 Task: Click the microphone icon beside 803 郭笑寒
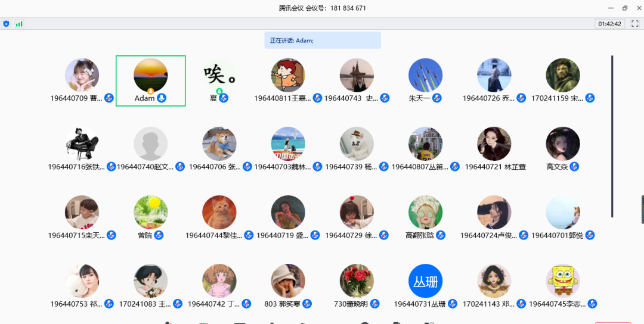(306, 304)
